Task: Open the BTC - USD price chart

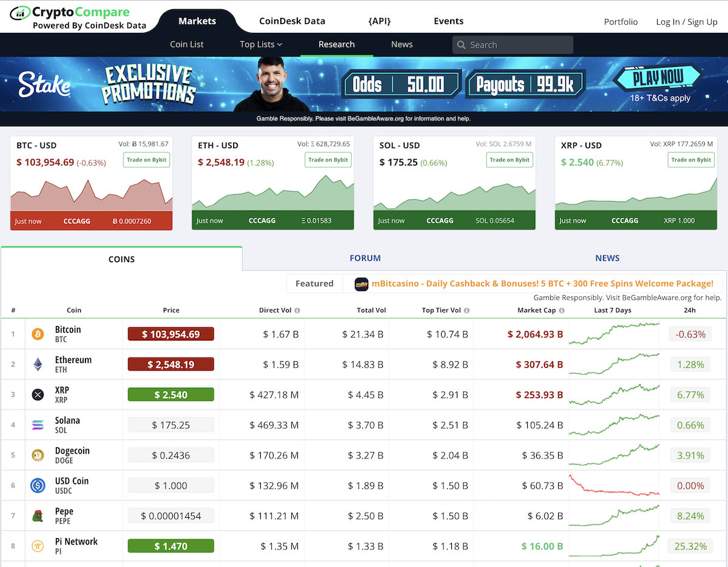Action: coord(91,194)
